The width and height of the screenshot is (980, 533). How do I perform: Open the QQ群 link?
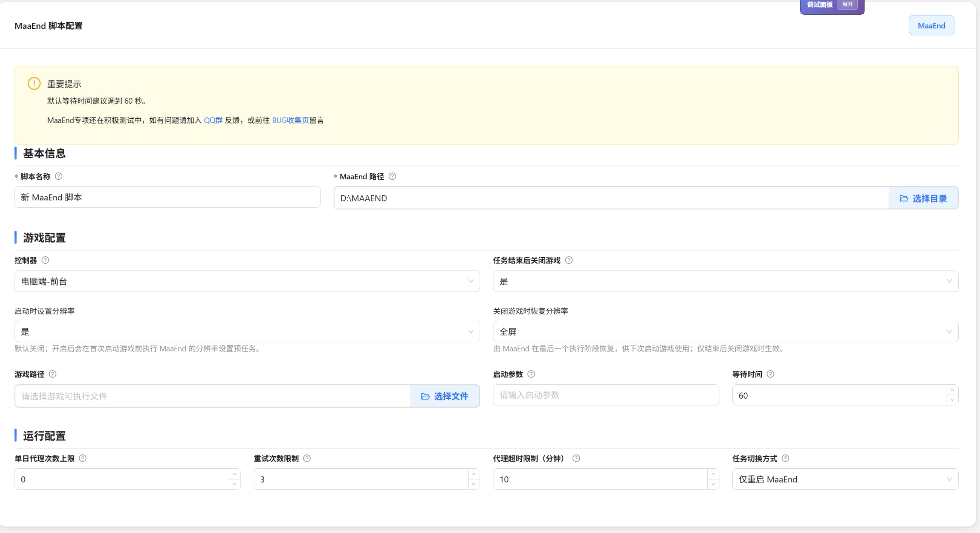pyautogui.click(x=213, y=120)
